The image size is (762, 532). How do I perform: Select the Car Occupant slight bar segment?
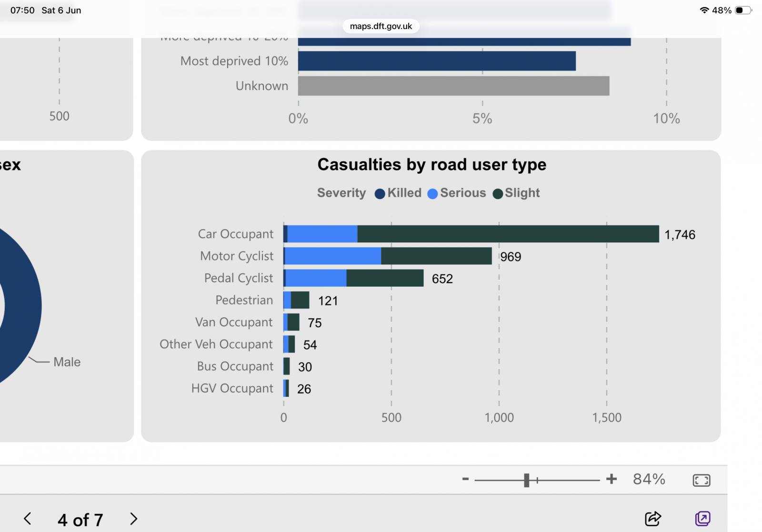(508, 234)
